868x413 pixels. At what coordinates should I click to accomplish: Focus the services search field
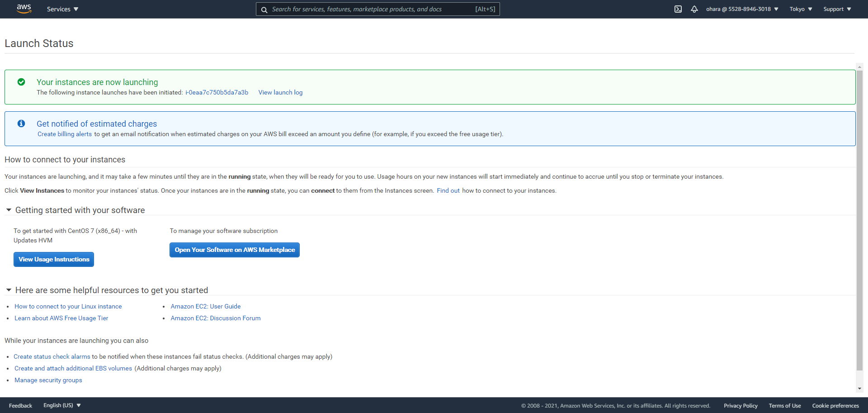coord(378,9)
